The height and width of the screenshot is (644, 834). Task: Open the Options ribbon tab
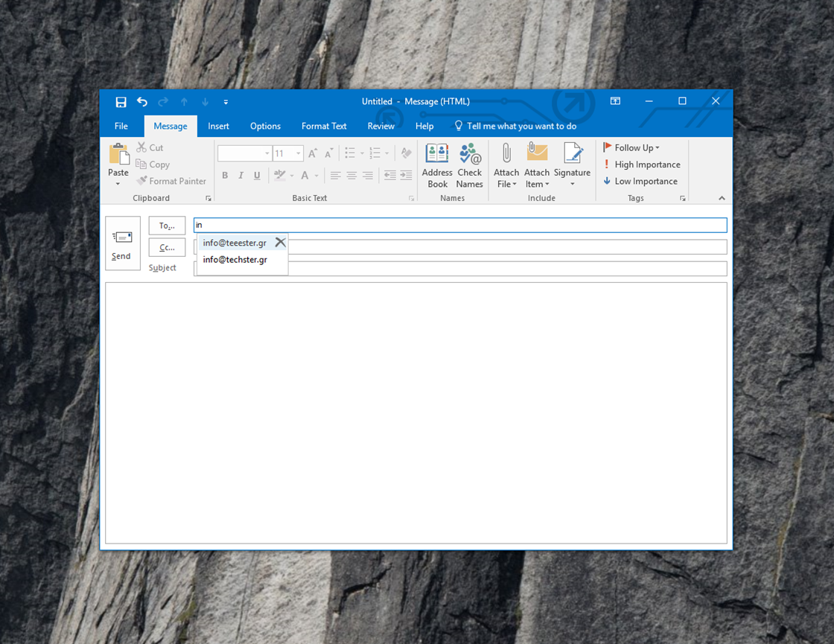pos(265,126)
